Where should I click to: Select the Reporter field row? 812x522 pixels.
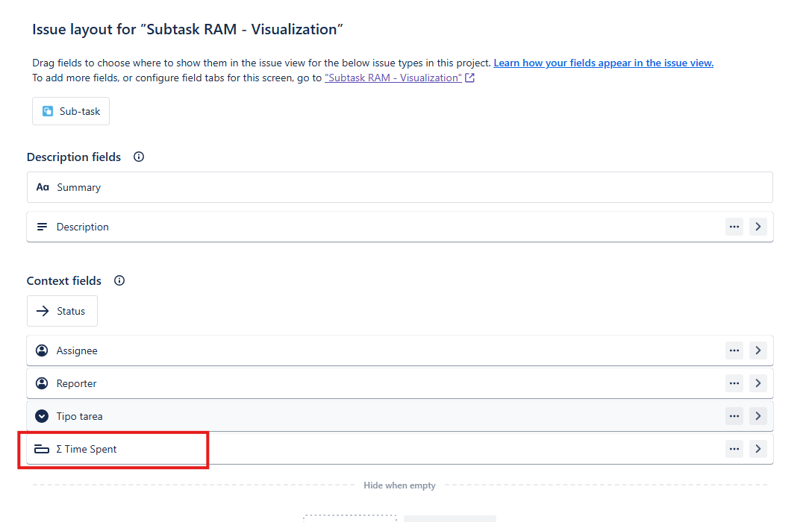400,383
